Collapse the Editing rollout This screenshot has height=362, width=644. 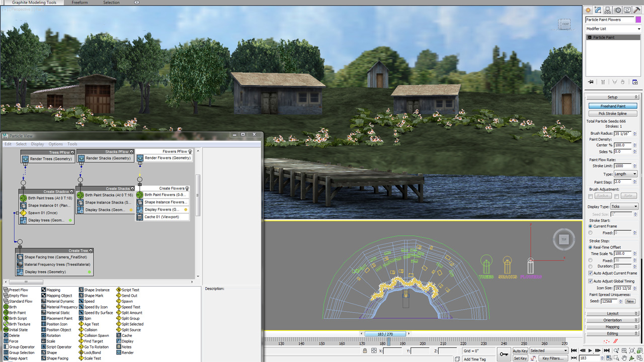pyautogui.click(x=612, y=333)
